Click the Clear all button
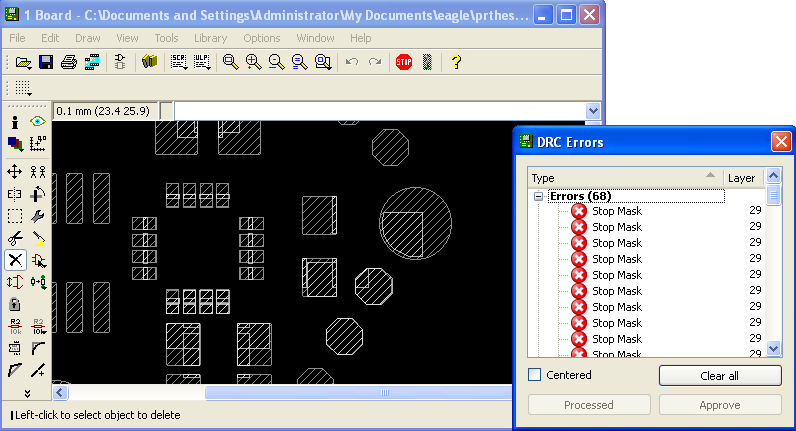This screenshot has height=431, width=796. click(720, 376)
